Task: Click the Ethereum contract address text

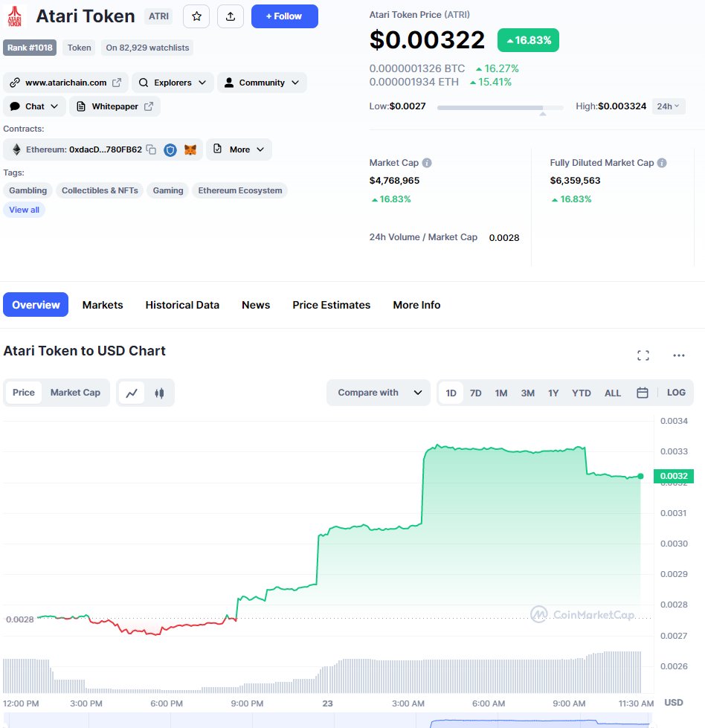Action: pyautogui.click(x=106, y=149)
